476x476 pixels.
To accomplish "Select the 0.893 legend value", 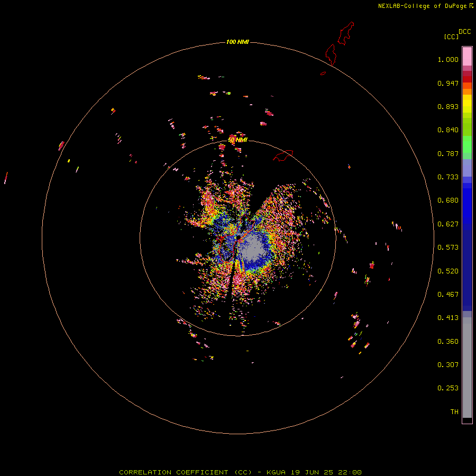I will [448, 106].
